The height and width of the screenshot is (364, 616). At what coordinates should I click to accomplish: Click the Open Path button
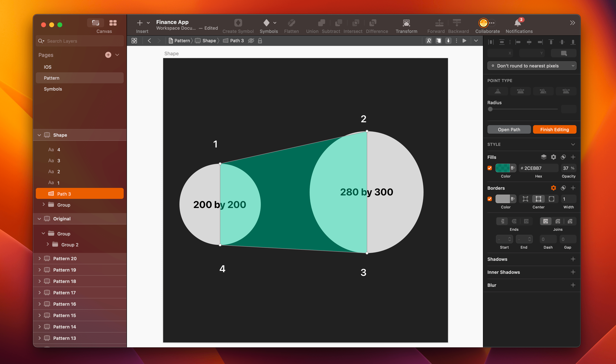pyautogui.click(x=509, y=130)
